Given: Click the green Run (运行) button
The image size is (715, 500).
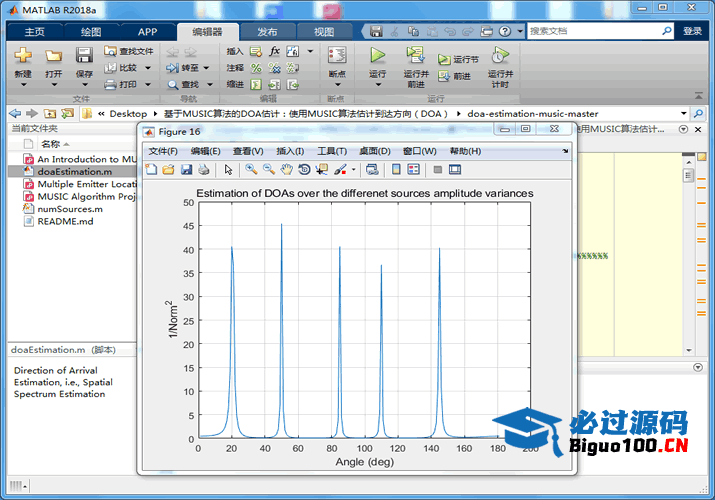Looking at the screenshot, I should pyautogui.click(x=377, y=56).
